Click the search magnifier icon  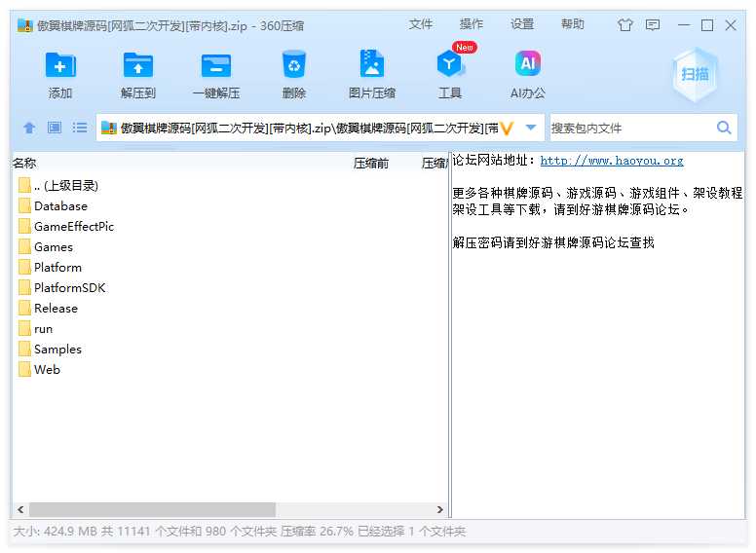coord(724,128)
